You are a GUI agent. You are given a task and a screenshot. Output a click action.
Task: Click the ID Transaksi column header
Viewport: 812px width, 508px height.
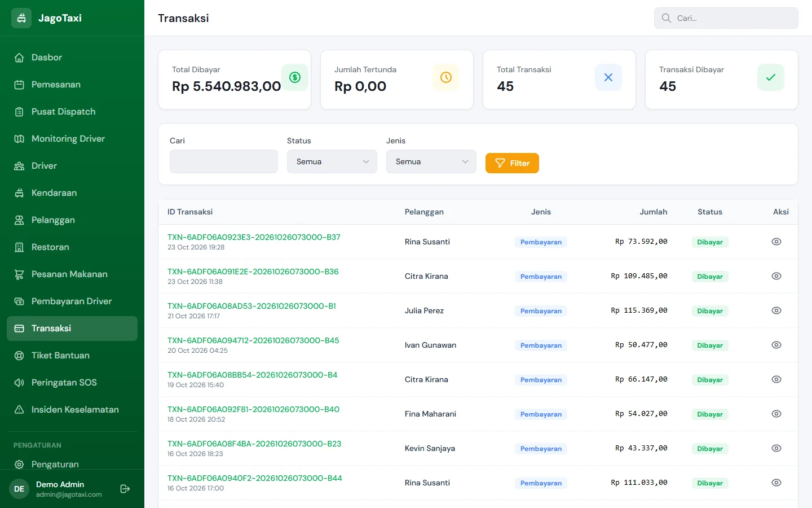click(x=190, y=212)
